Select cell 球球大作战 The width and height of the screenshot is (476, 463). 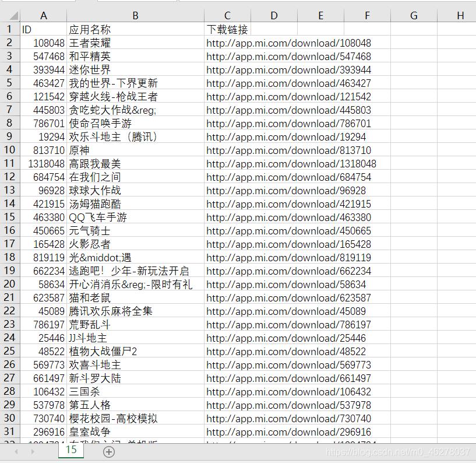coord(135,191)
